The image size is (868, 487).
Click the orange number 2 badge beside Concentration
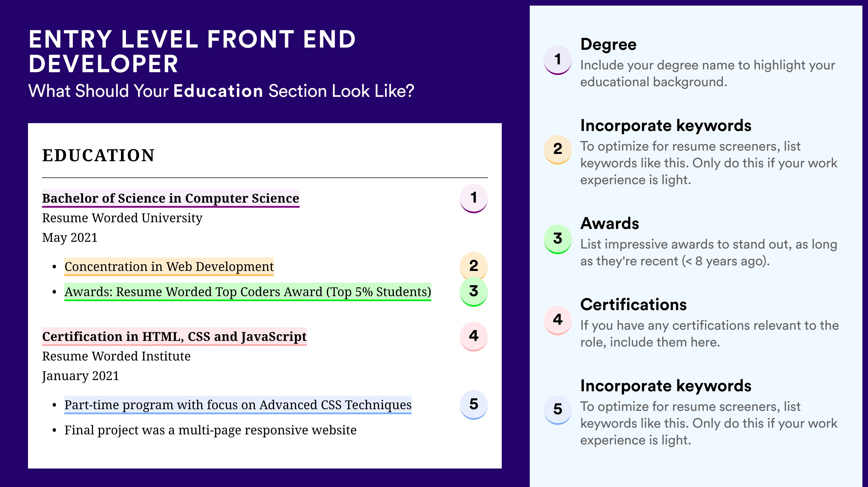click(473, 266)
